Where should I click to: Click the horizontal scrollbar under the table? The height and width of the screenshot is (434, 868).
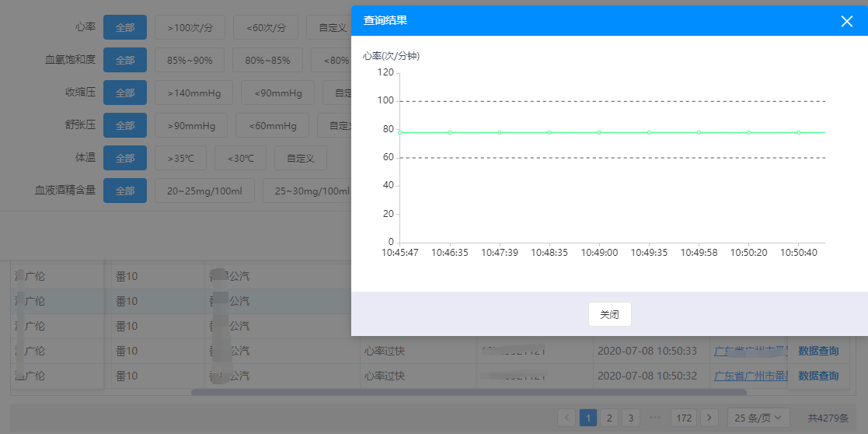point(469,392)
